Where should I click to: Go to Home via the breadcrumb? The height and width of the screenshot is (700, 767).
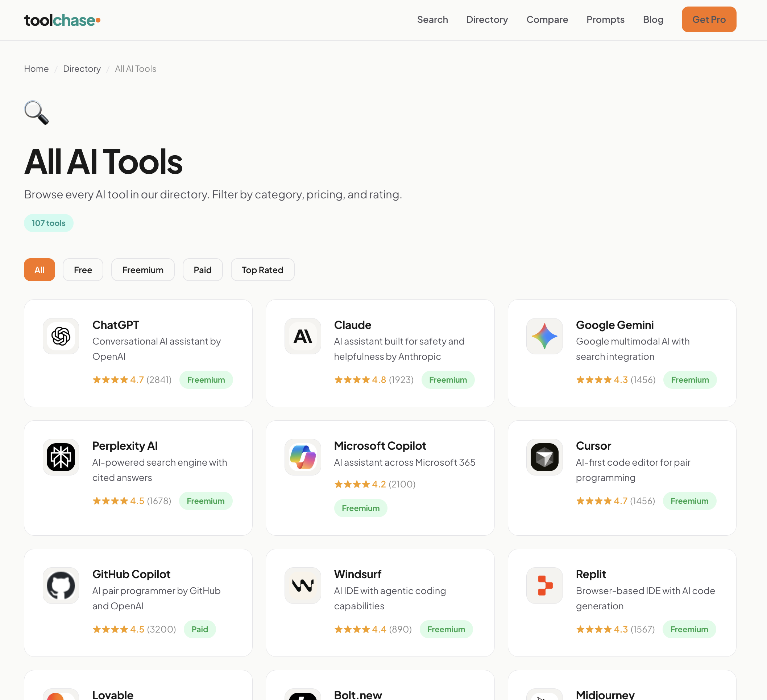point(36,69)
